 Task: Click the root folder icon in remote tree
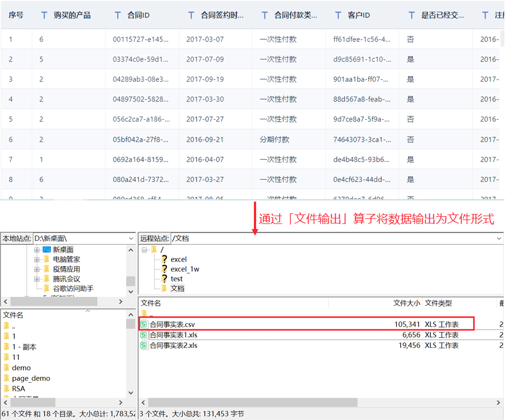pos(154,249)
